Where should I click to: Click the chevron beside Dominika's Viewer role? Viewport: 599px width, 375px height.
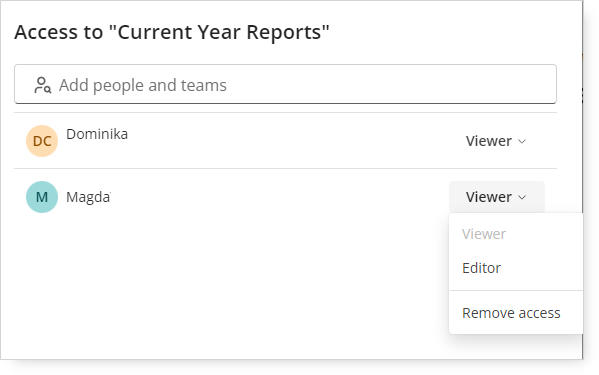pyautogui.click(x=522, y=141)
